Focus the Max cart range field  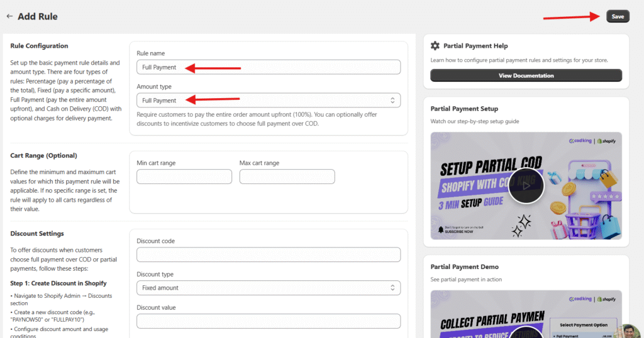pos(287,177)
